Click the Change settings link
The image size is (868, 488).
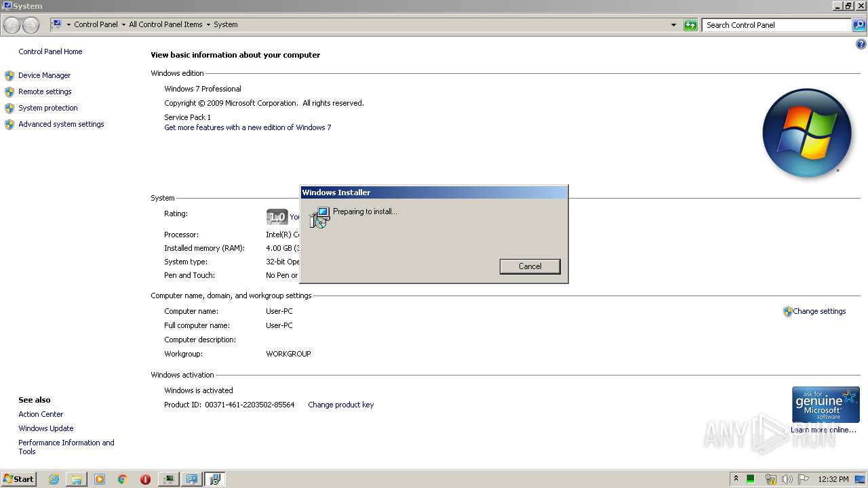[x=819, y=311]
